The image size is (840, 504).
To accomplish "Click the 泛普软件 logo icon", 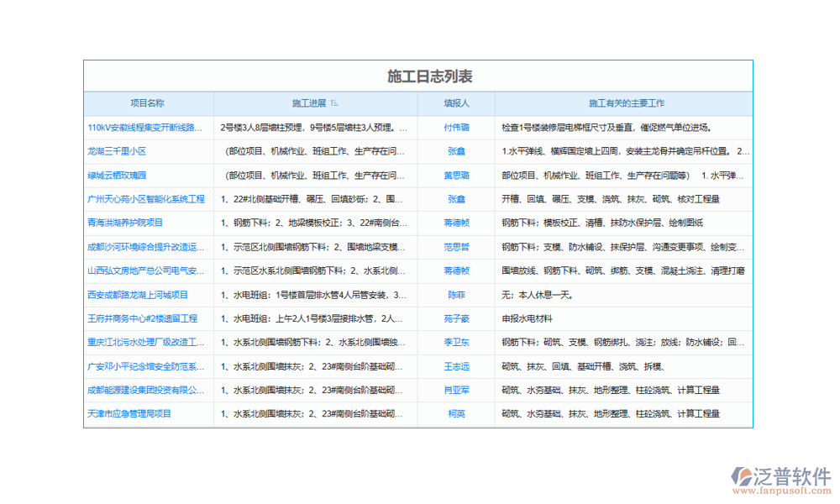I will click(x=741, y=477).
